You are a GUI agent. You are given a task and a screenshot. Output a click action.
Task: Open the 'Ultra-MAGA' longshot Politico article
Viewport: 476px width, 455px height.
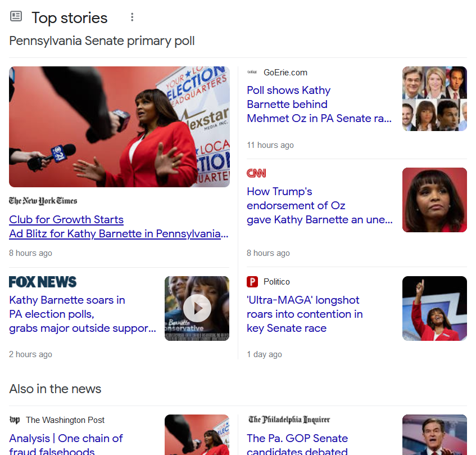[305, 314]
